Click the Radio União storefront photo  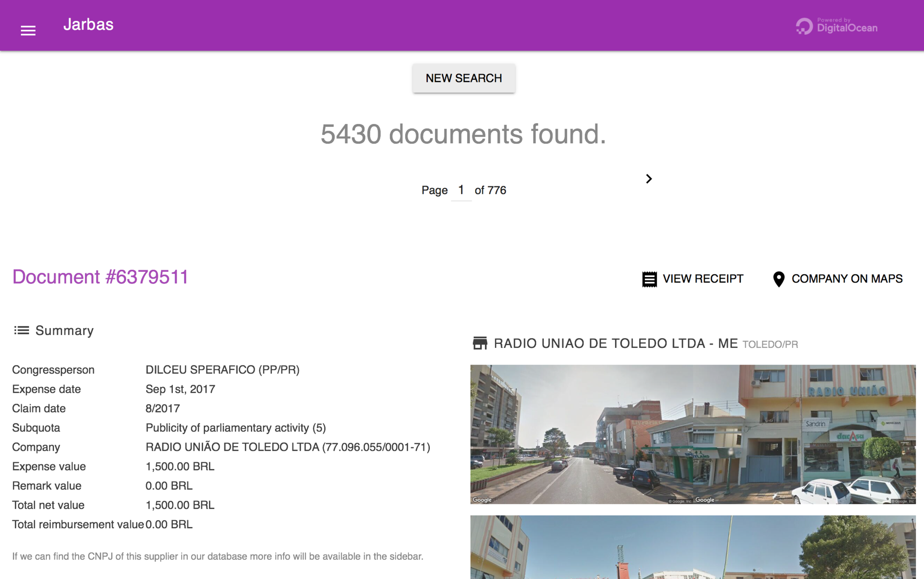coord(804,434)
